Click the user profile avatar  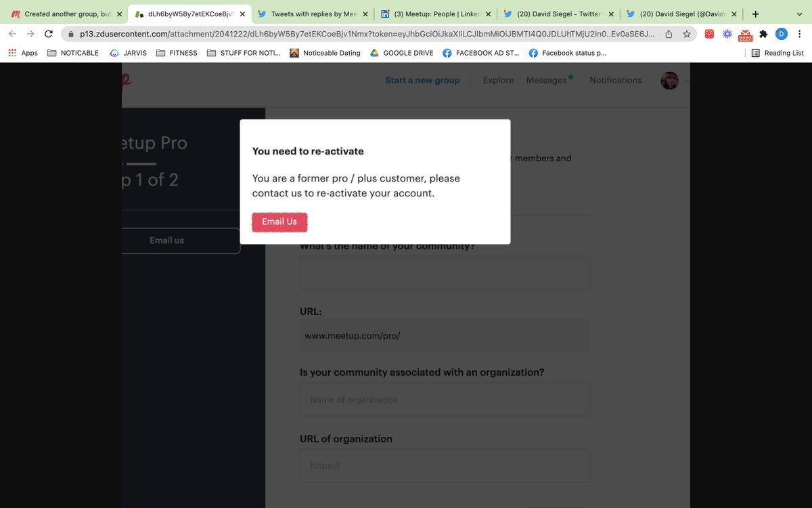(x=669, y=81)
